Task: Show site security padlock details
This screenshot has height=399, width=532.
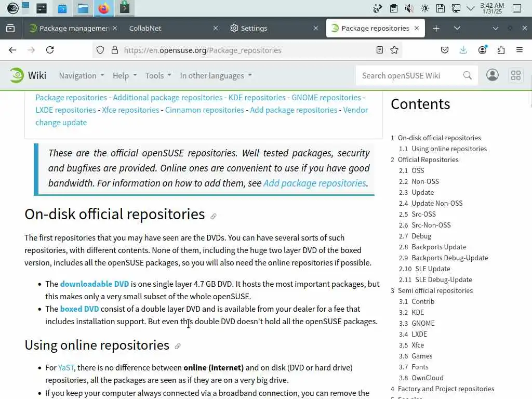Action: coord(115,50)
